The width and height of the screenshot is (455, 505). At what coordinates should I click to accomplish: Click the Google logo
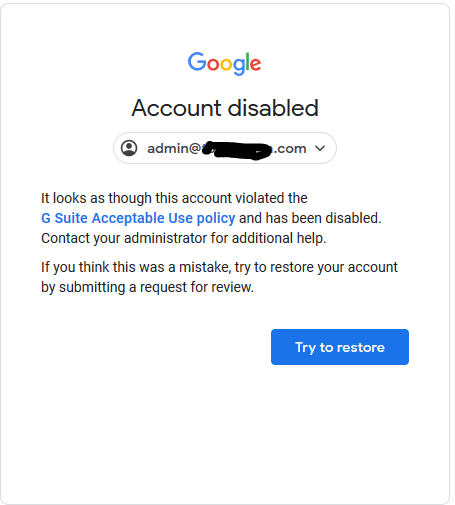pos(224,63)
